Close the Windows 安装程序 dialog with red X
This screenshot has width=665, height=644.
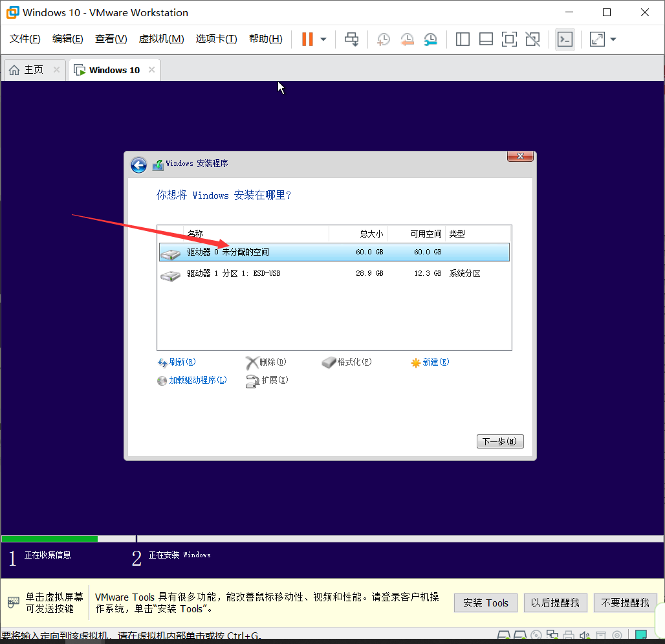(x=520, y=156)
